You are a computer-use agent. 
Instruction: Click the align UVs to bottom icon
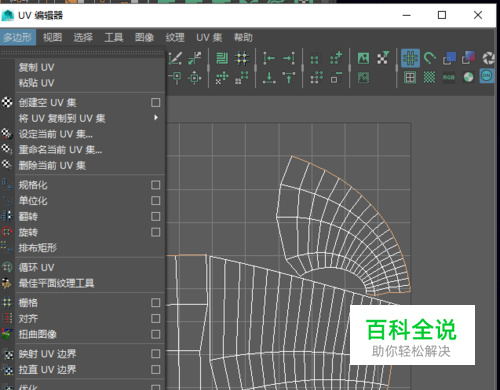click(269, 78)
